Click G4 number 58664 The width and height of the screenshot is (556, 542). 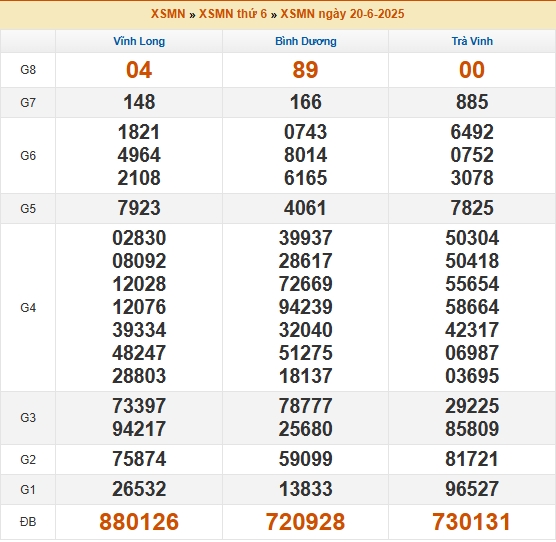[472, 307]
